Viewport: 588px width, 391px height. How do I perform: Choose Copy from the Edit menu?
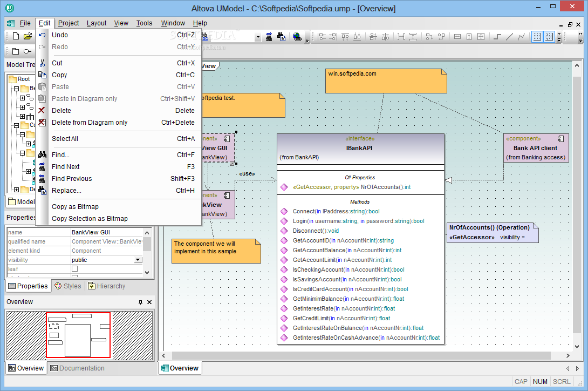(x=119, y=75)
